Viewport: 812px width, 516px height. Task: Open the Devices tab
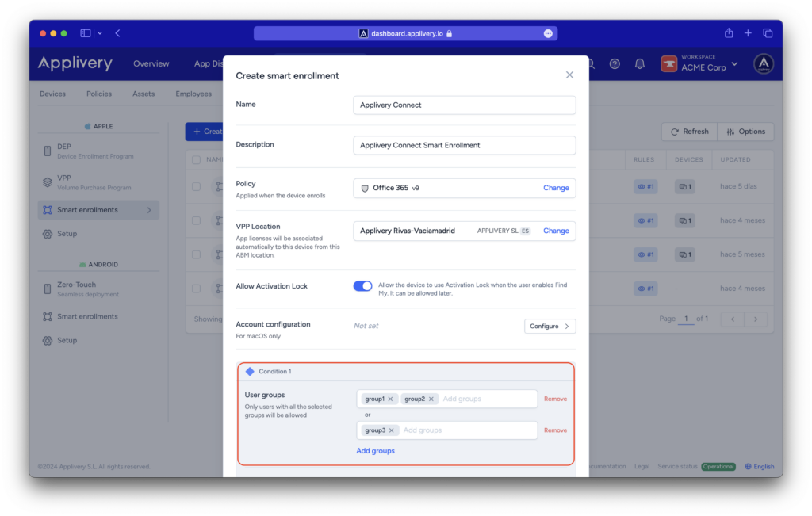(53, 94)
